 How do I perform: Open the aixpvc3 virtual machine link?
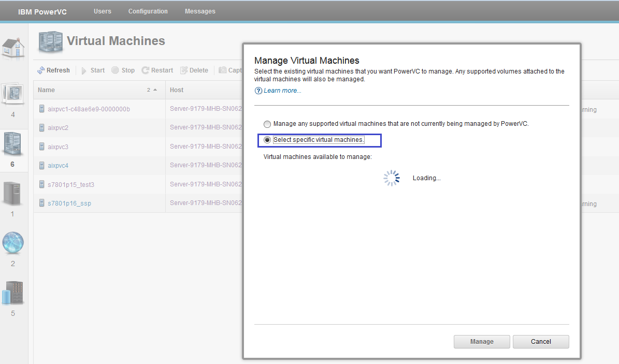coord(58,147)
